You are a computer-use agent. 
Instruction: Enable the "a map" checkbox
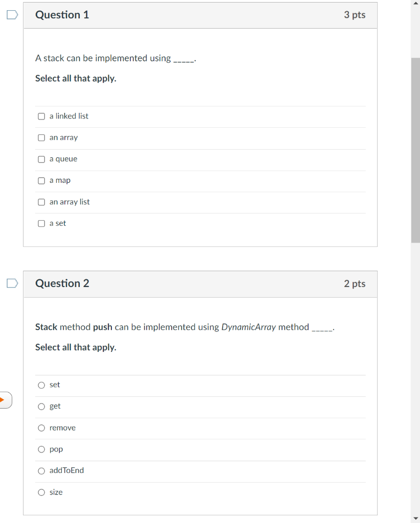(x=41, y=181)
